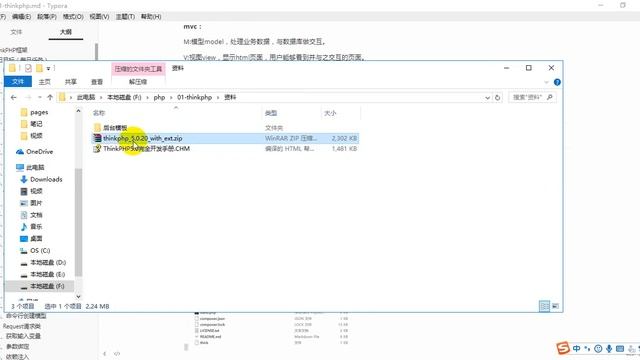The height and width of the screenshot is (360, 640).
Task: Select the pages folder in navigation pane
Action: tap(39, 112)
